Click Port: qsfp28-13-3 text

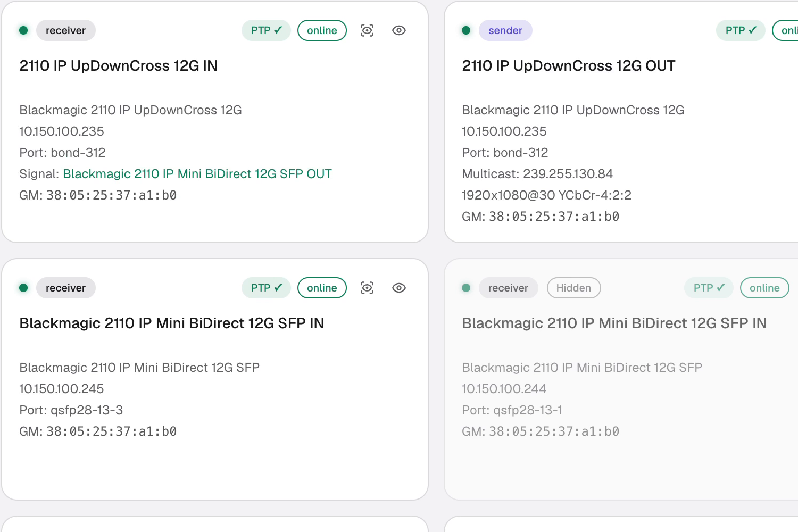click(71, 410)
